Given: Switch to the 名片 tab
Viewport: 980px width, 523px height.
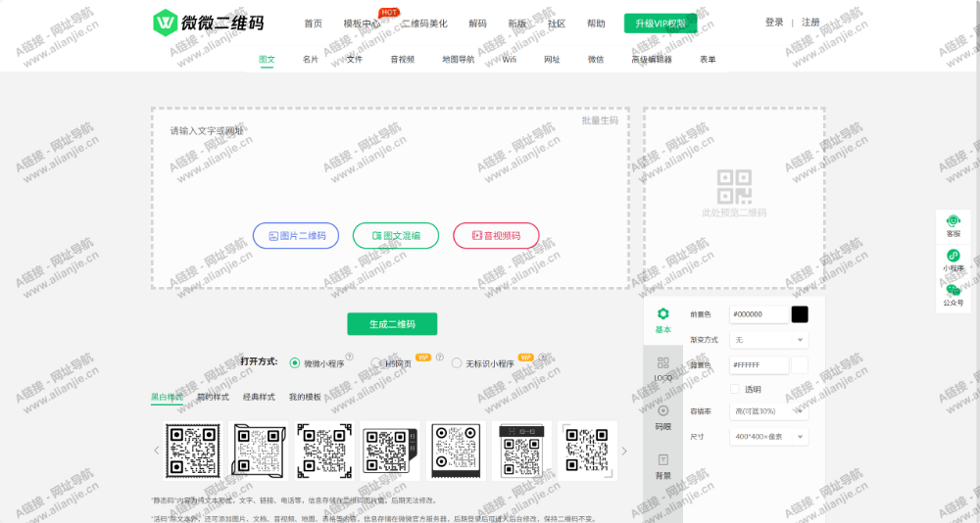Looking at the screenshot, I should 311,60.
